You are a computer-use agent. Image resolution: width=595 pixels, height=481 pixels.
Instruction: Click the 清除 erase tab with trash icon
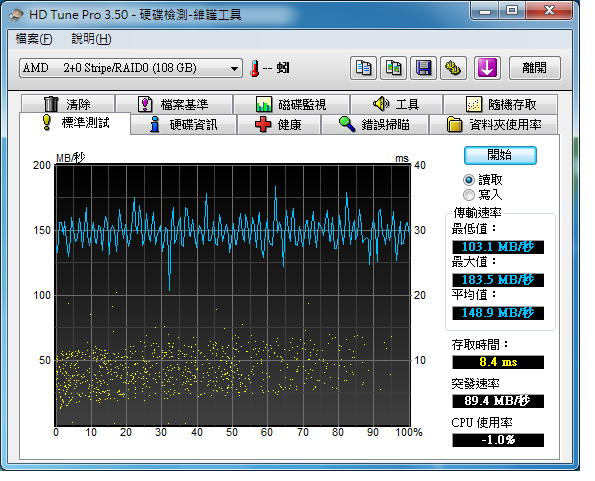pyautogui.click(x=68, y=104)
